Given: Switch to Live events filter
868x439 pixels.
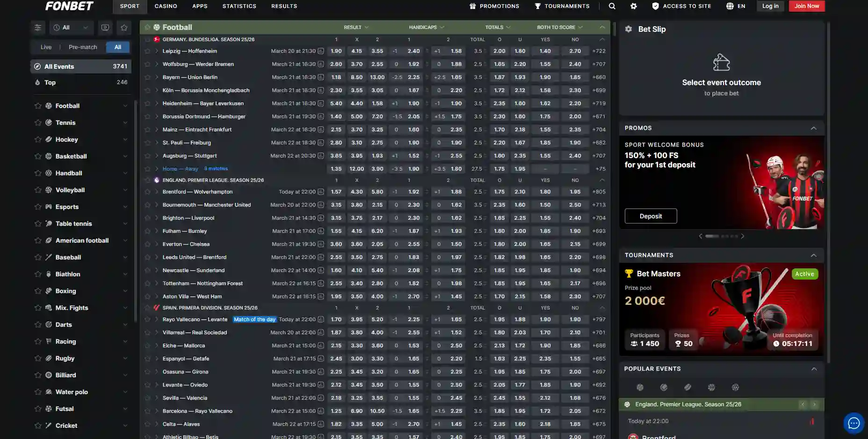Looking at the screenshot, I should [x=46, y=47].
